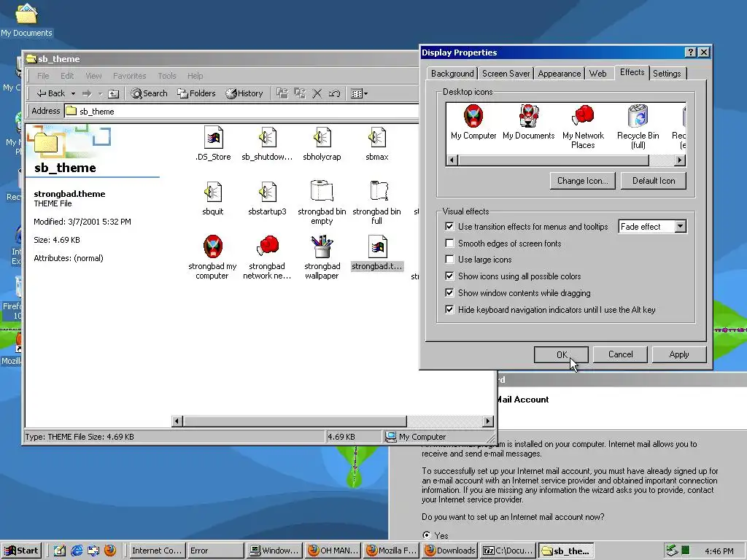Toggle Use transition effects for menus and tooltips
747x560 pixels.
449,226
